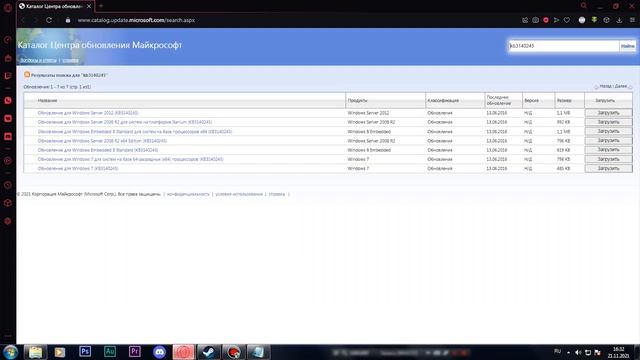Launch Premiere Pro from the taskbar
The height and width of the screenshot is (360, 640).
click(x=135, y=351)
